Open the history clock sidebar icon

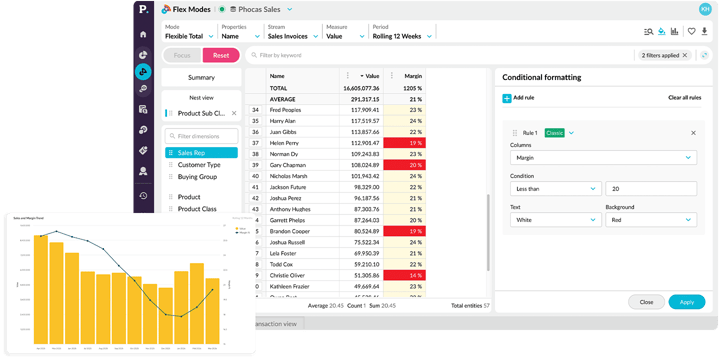pyautogui.click(x=143, y=196)
